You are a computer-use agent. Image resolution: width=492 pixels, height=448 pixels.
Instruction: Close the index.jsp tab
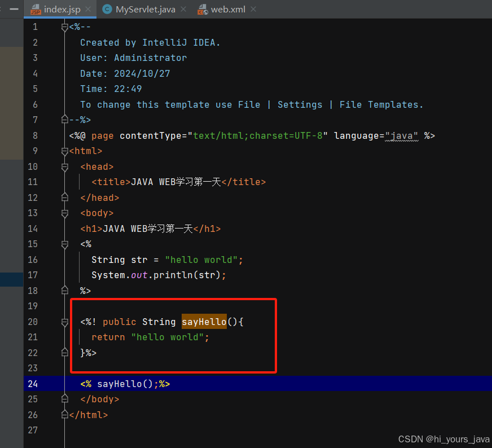tap(88, 10)
